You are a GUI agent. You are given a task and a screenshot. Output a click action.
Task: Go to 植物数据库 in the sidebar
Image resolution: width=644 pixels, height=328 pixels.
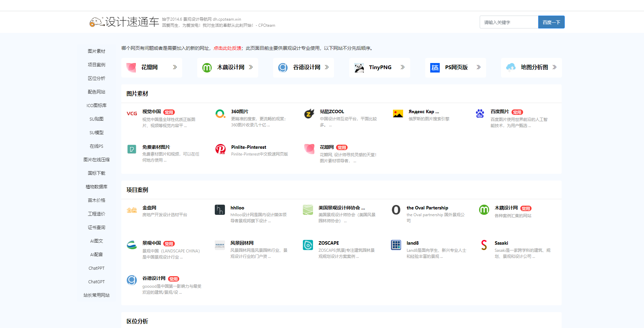point(97,187)
